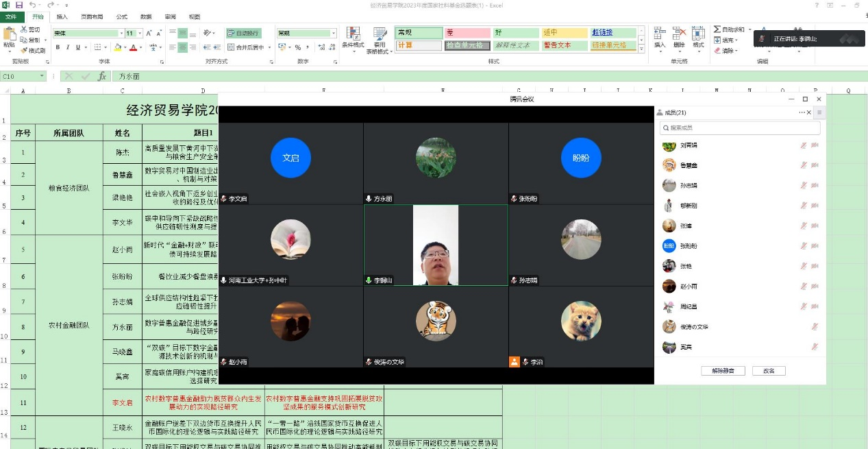The image size is (868, 449).
Task: Open the font name dropdown (宋体)
Action: (121, 33)
